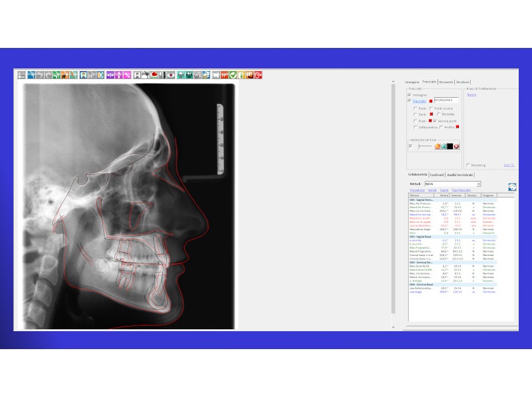This screenshot has height=399, width=532.
Task: Click the green checkmark toolbar icon
Action: (233, 75)
